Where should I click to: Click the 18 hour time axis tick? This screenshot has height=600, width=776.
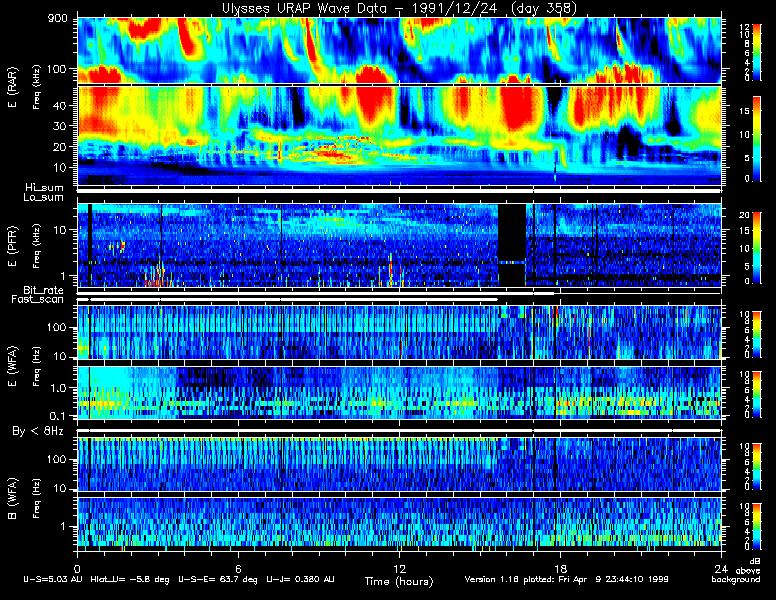(560, 568)
